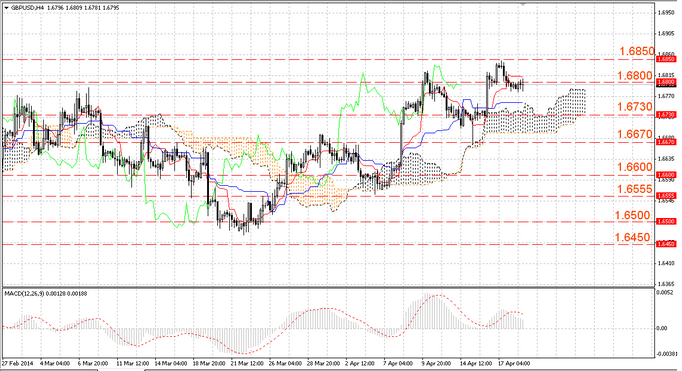
Task: Click the 18 Mar 20:00 time label
Action: click(209, 363)
